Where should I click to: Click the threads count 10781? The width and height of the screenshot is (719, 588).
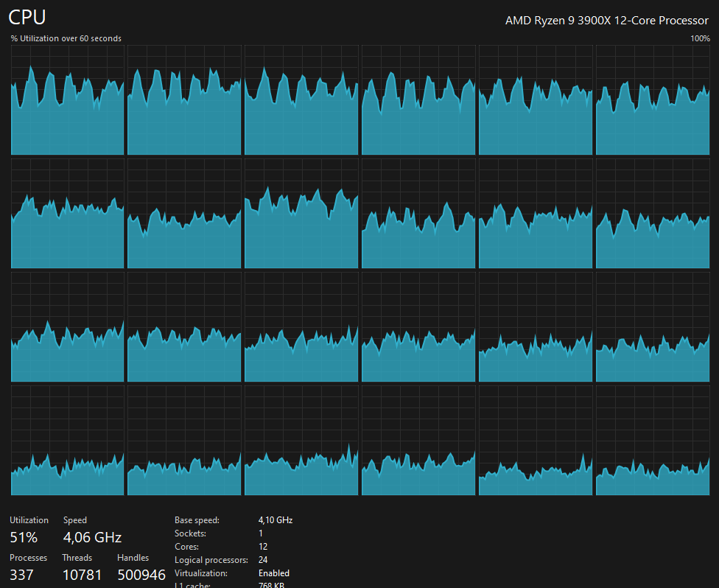tap(82, 575)
